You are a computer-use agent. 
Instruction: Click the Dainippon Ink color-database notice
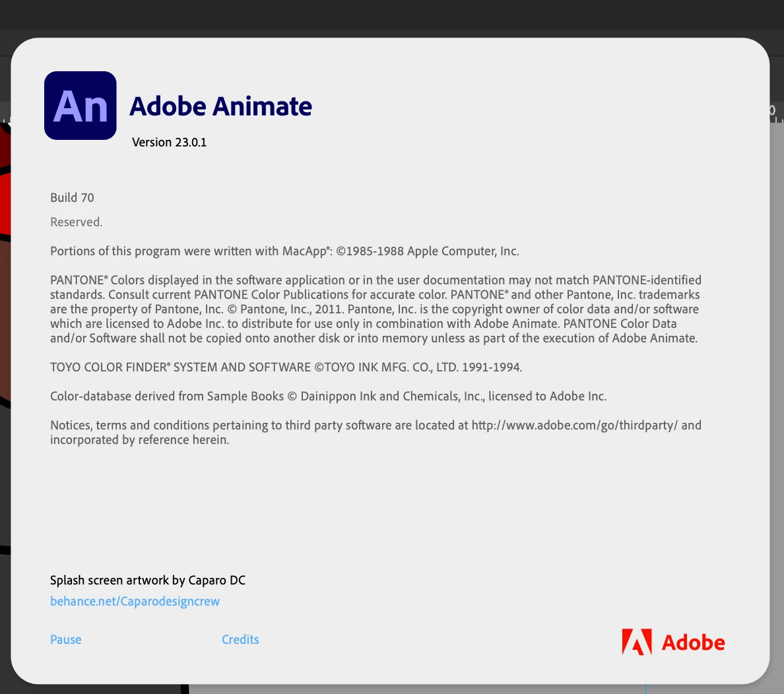[328, 396]
